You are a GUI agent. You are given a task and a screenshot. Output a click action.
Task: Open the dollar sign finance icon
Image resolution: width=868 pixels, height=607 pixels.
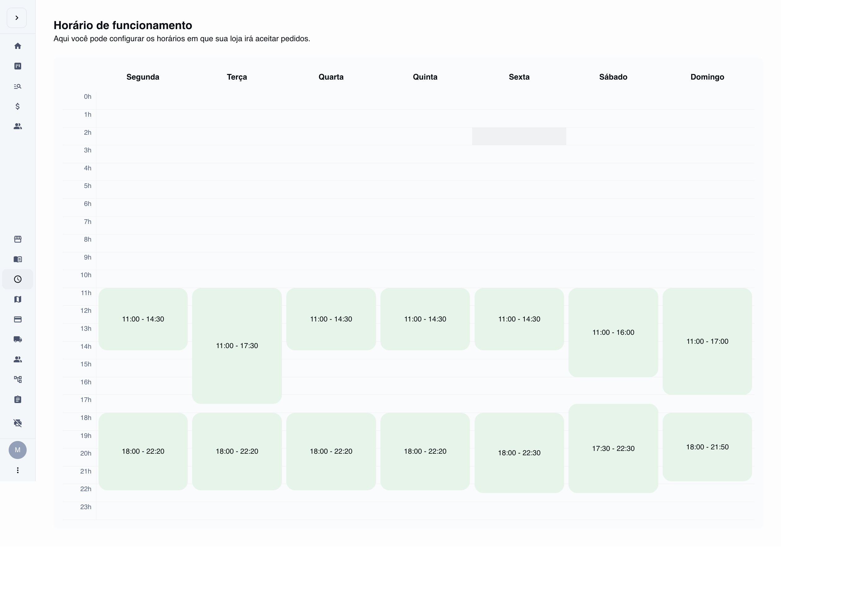tap(17, 106)
